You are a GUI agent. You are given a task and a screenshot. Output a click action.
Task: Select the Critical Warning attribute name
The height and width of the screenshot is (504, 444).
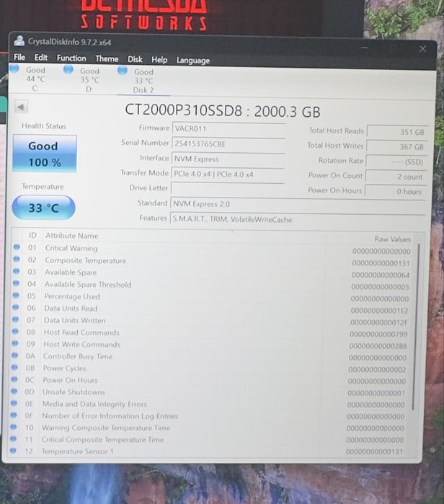tap(71, 248)
